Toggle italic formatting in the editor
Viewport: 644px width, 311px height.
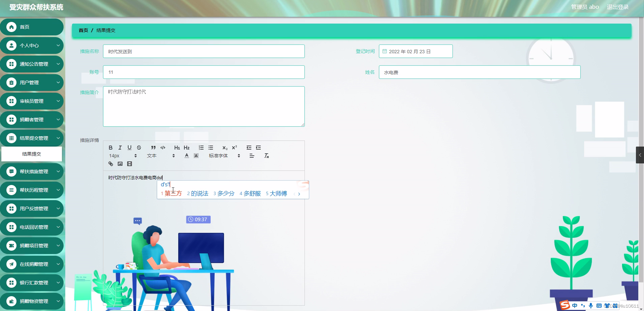(x=120, y=148)
